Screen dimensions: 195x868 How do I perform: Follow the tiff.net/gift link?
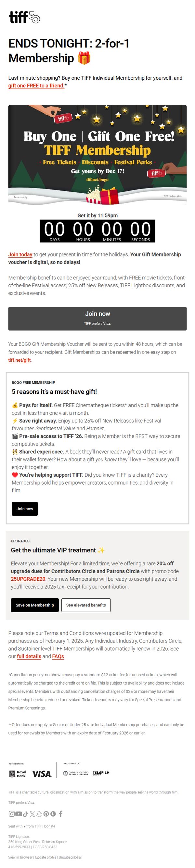[19, 360]
